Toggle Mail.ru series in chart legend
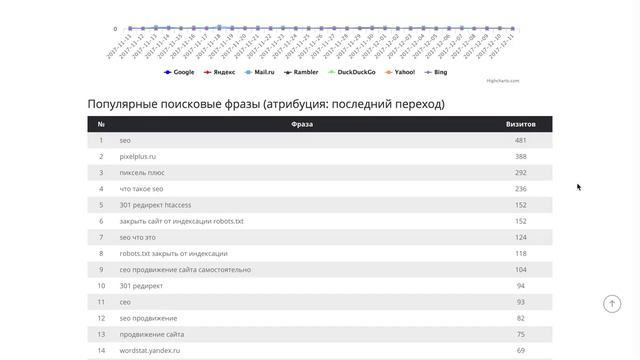The height and width of the screenshot is (360, 640). coord(259,72)
